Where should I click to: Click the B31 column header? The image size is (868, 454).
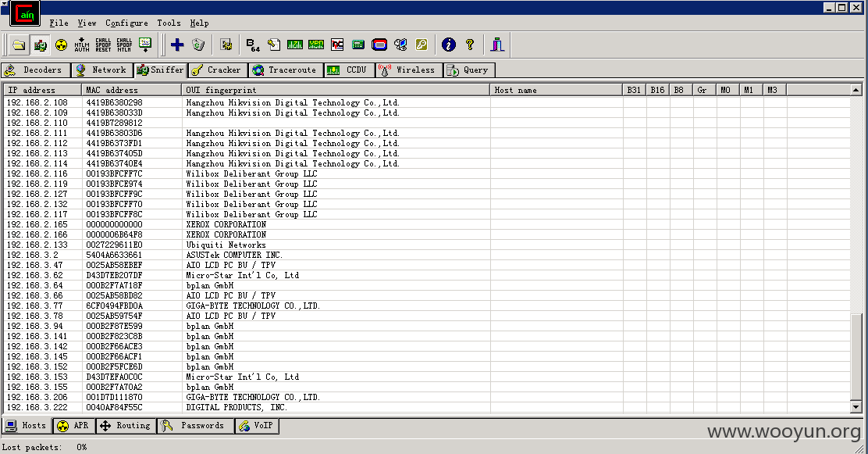point(635,90)
